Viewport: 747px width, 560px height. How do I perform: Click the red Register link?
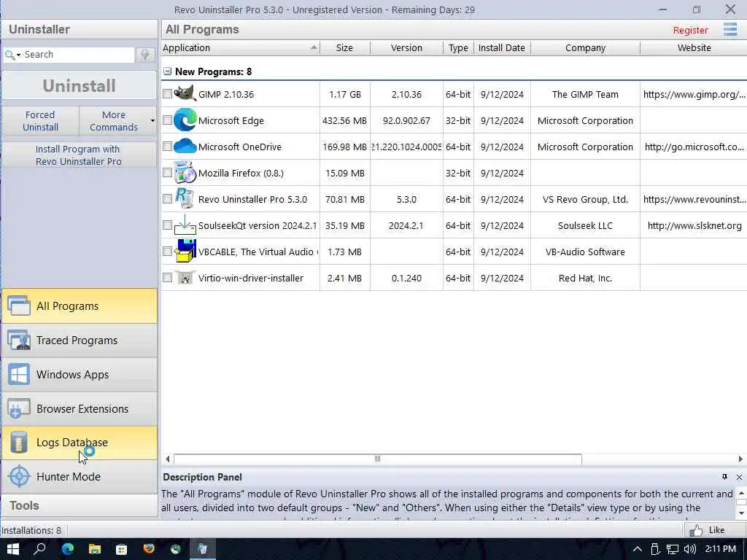click(690, 30)
